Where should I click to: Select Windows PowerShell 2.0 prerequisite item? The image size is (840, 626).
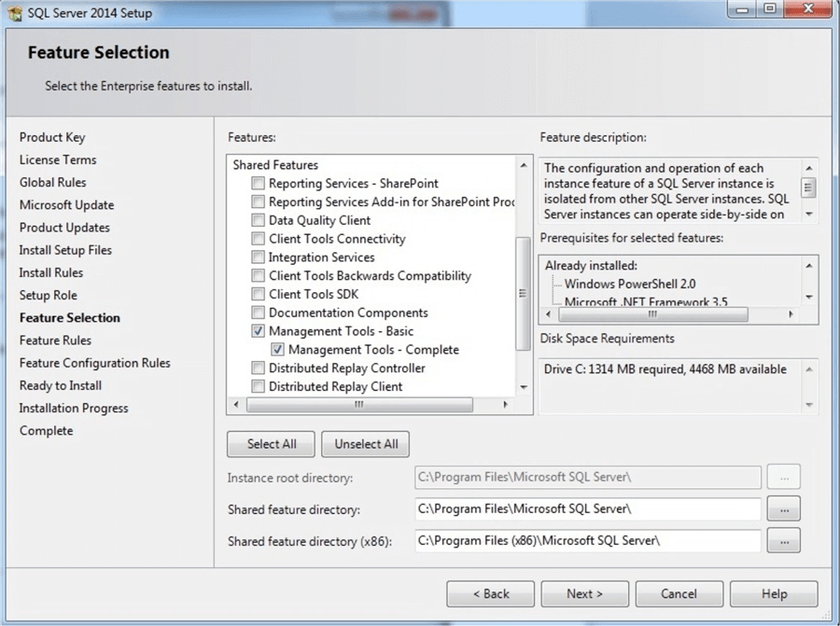(x=630, y=284)
